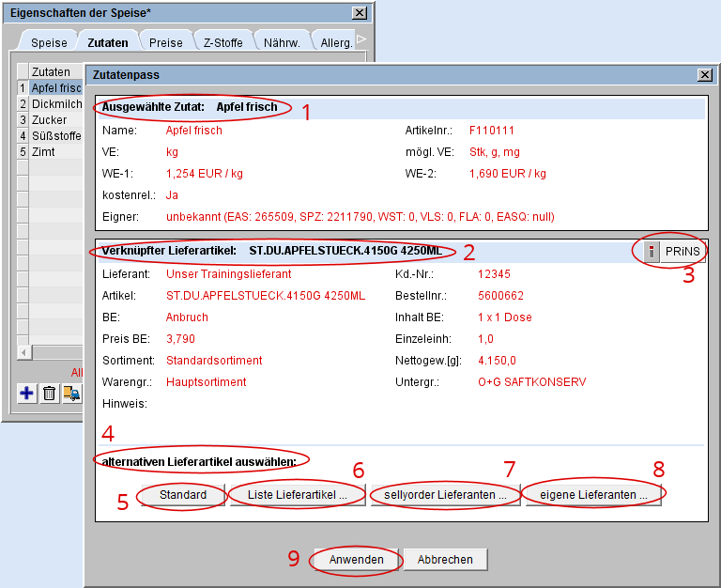The image size is (721, 588).
Task: Cancel with the Abbrechen button
Action: click(x=445, y=559)
